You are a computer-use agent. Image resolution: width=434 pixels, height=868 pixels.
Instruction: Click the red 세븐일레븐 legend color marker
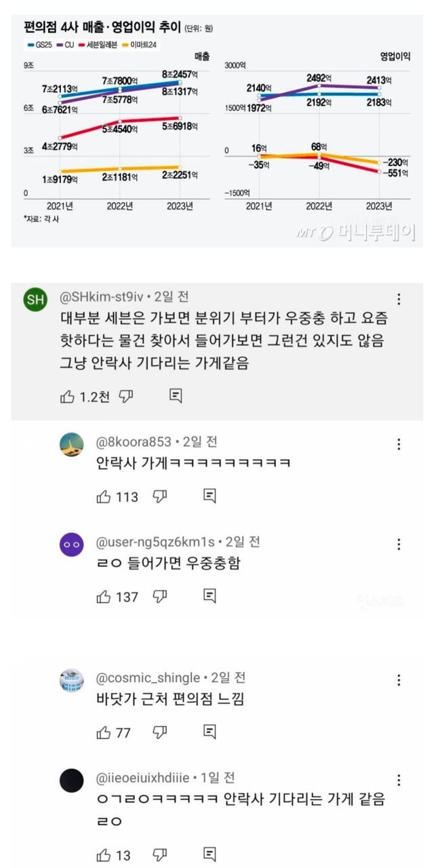pos(81,44)
